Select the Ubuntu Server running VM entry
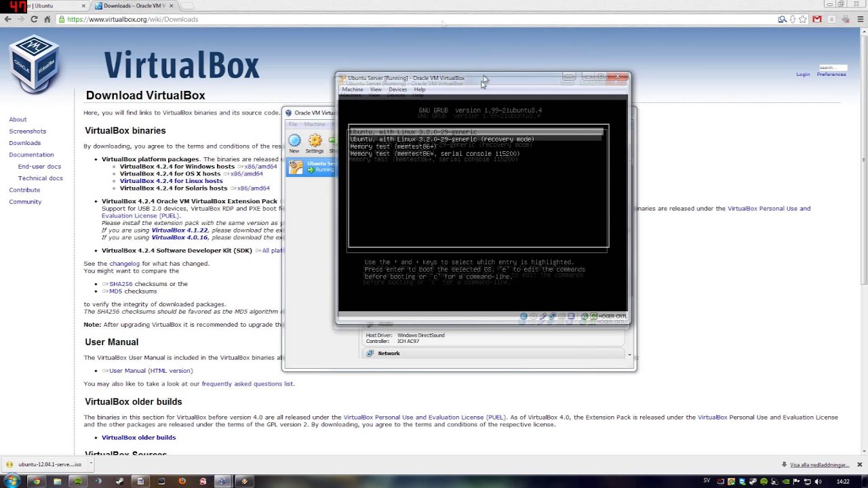The width and height of the screenshot is (868, 488). 311,167
